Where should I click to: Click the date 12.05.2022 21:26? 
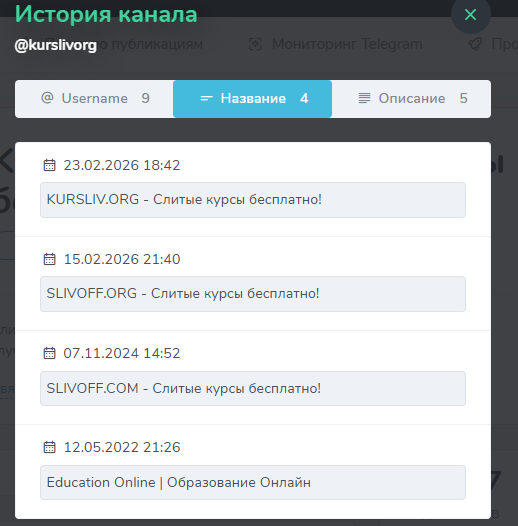point(122,447)
